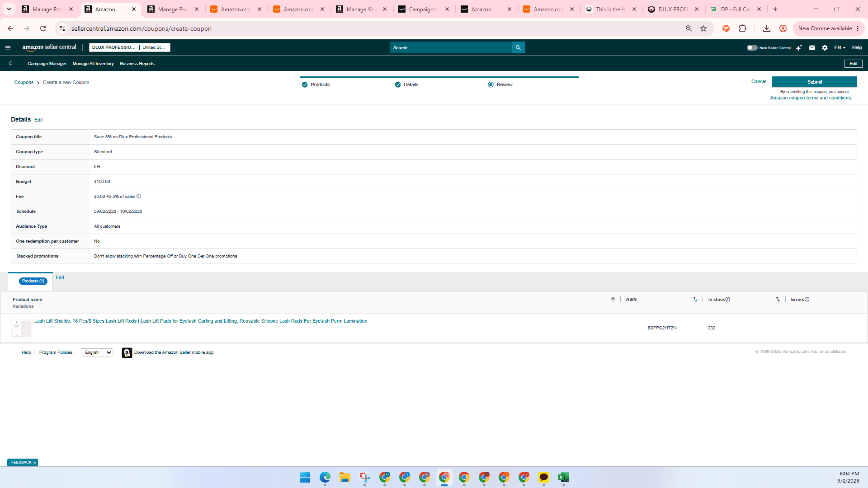Go back in browser history
The height and width of the screenshot is (488, 868).
coord(10,28)
